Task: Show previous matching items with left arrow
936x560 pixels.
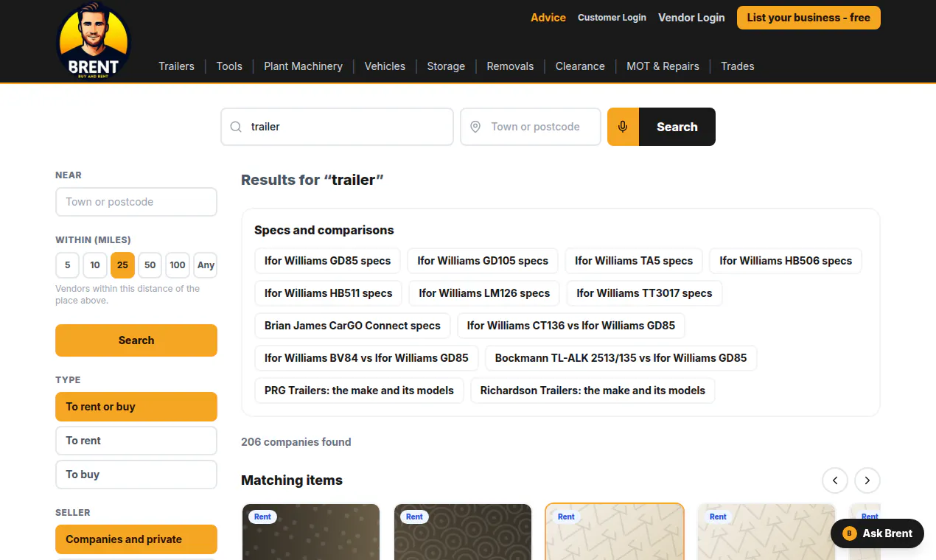Action: click(x=835, y=480)
